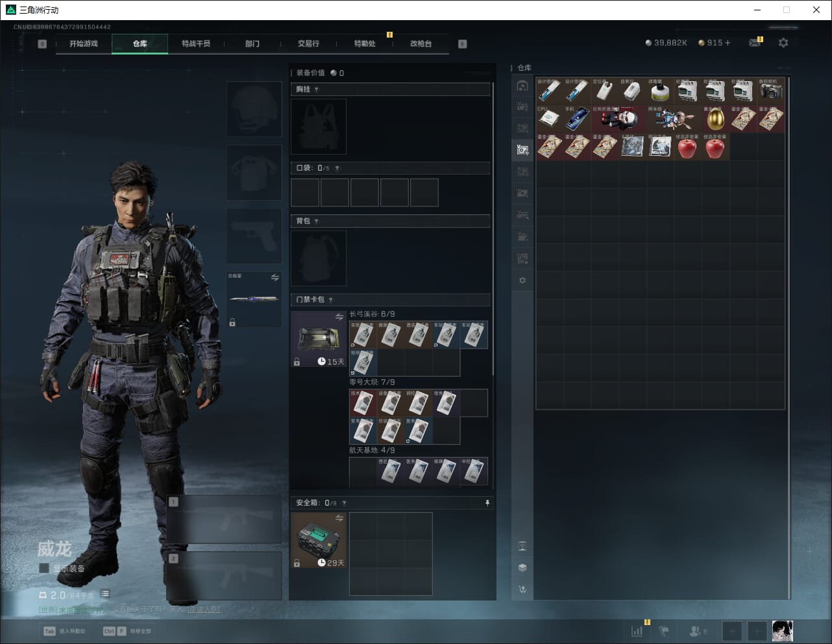Select the digital camera item in warehouse
The height and width of the screenshot is (644, 832).
(x=770, y=91)
